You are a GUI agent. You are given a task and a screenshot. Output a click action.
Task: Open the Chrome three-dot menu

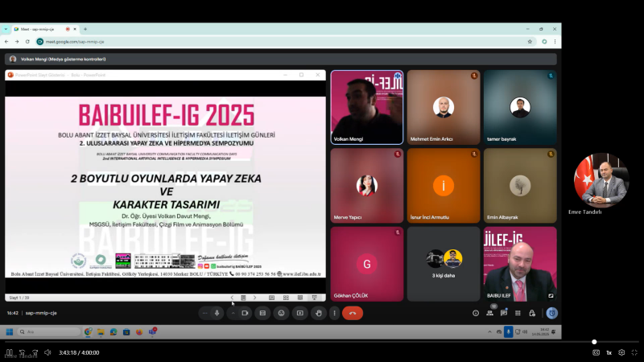555,42
